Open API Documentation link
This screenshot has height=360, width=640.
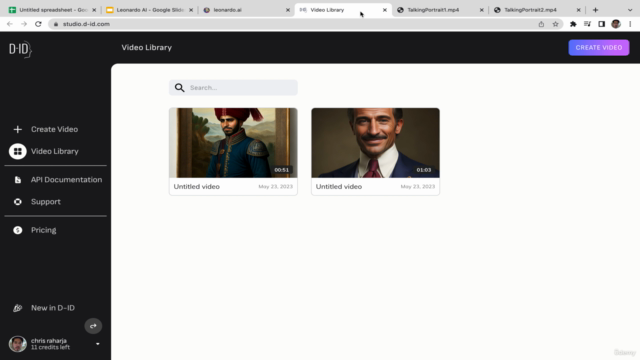click(x=67, y=180)
